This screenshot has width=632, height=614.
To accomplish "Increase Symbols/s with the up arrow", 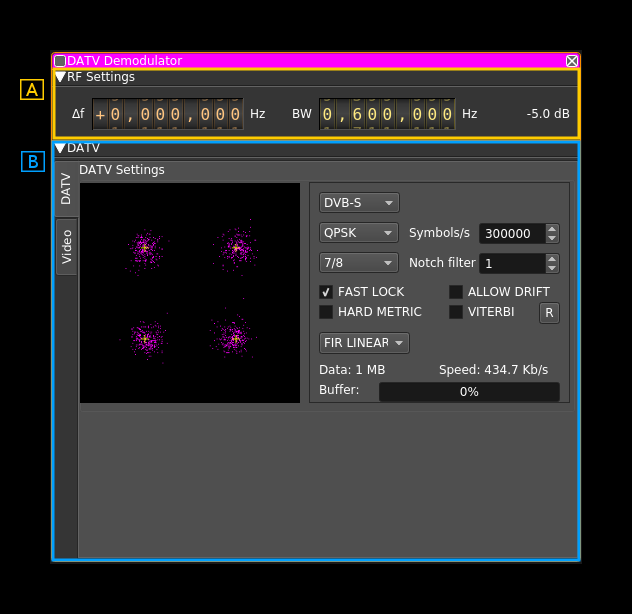I will pyautogui.click(x=552, y=229).
